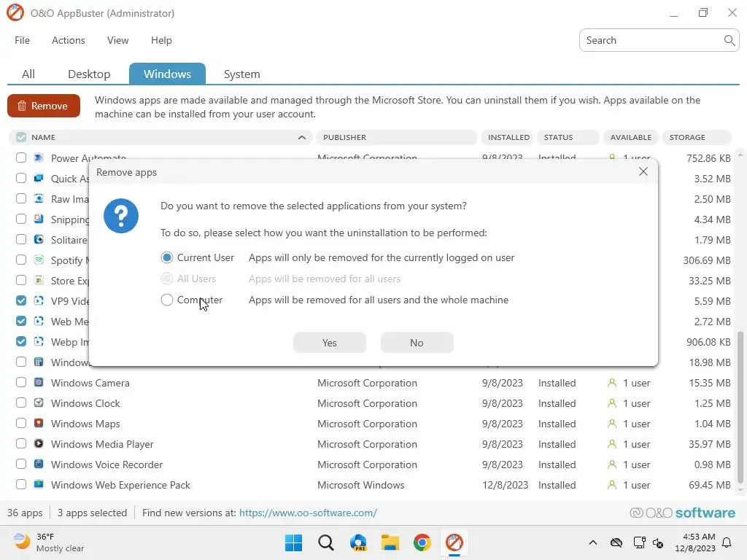Click the Raw Image app icon
The image size is (747, 560).
pyautogui.click(x=39, y=198)
